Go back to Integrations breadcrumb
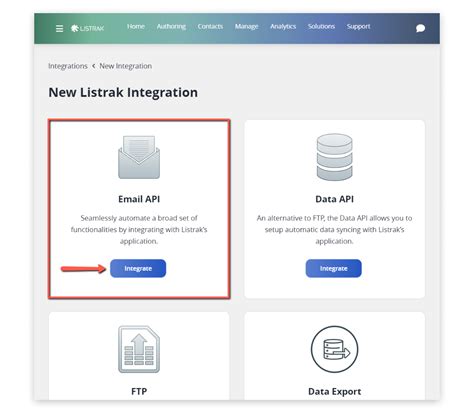 pyautogui.click(x=68, y=66)
